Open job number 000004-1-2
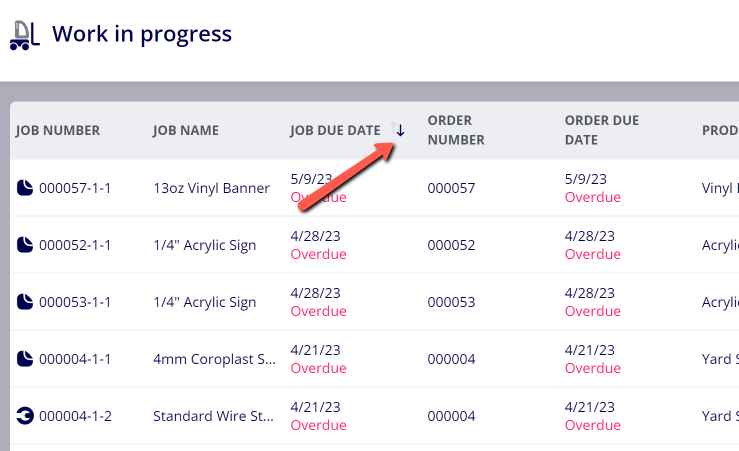The image size is (739, 451). pyautogui.click(x=75, y=416)
